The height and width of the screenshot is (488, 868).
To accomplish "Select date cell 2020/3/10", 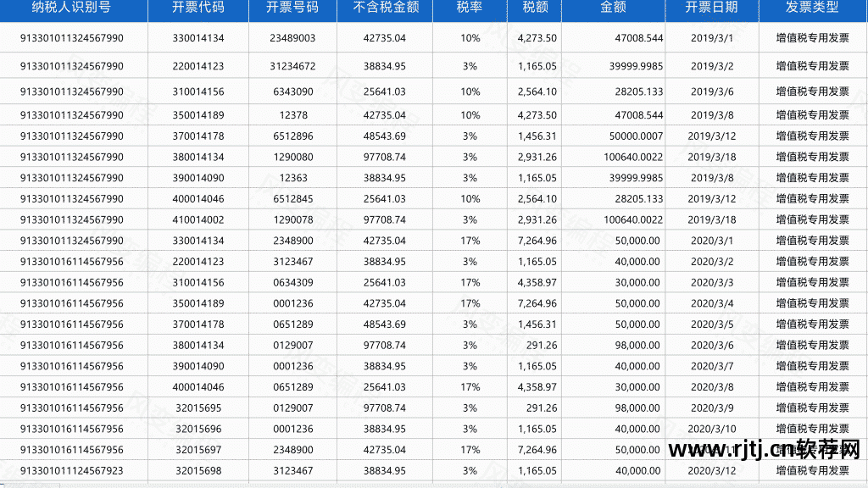I will tap(712, 430).
